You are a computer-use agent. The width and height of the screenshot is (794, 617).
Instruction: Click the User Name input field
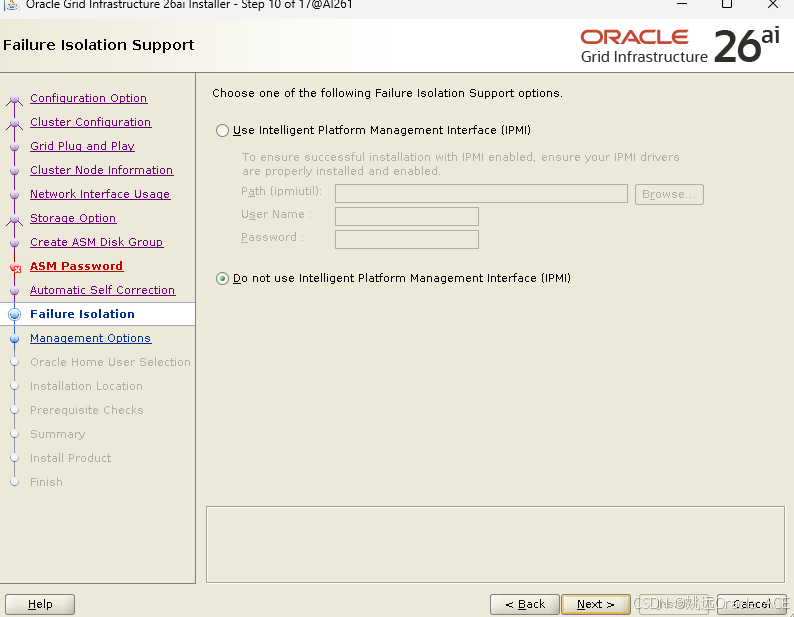coord(407,216)
